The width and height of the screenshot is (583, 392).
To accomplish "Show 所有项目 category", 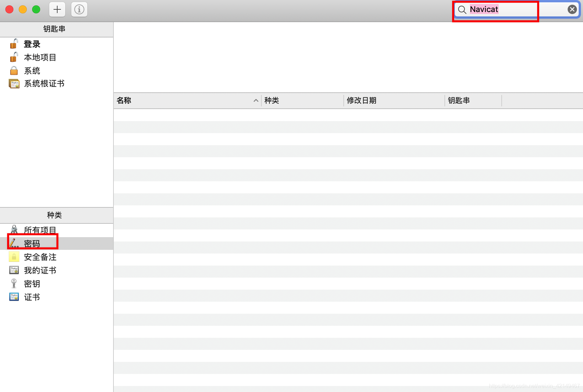I will [x=57, y=230].
